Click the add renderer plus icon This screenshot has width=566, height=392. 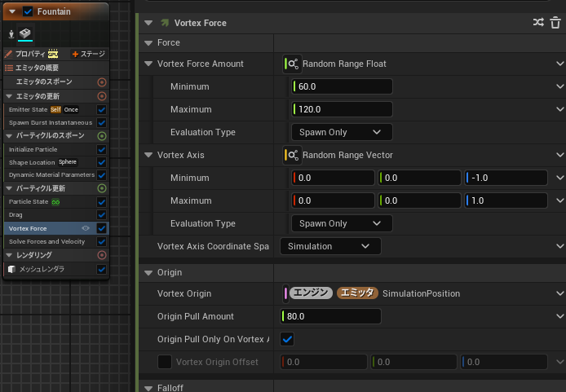[102, 255]
